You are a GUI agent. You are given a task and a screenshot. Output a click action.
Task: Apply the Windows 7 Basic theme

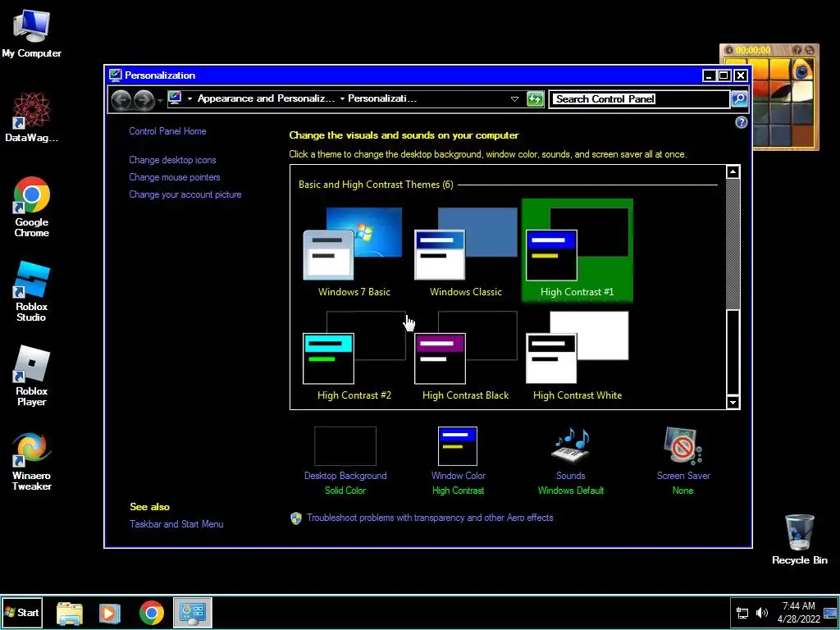[354, 253]
